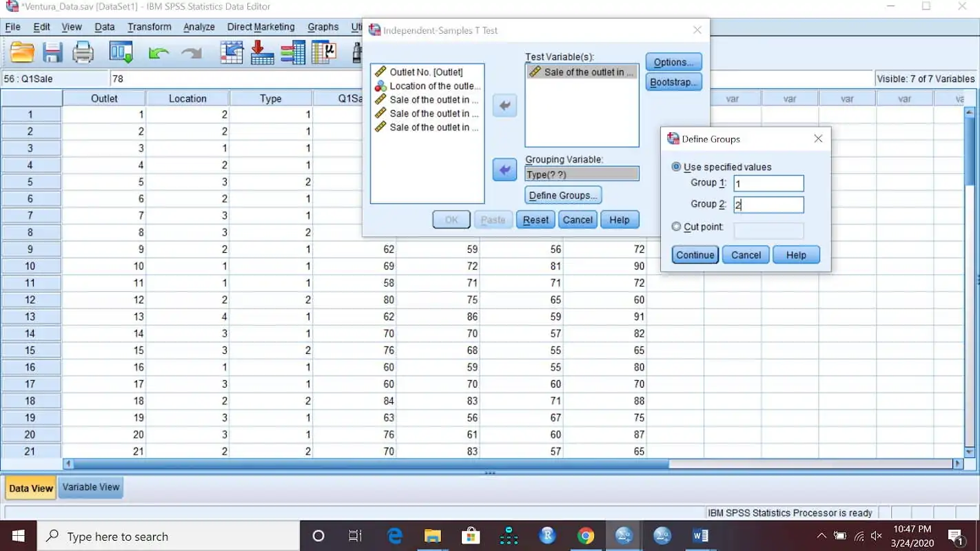This screenshot has height=551, width=980.
Task: Select the Cut point radio button
Action: (676, 227)
